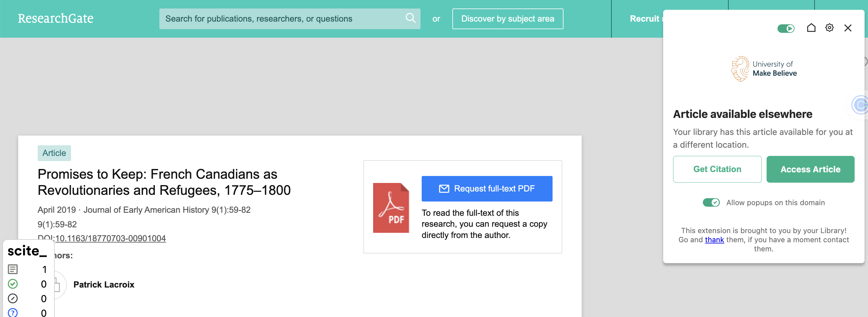Click the Get Citation button

click(x=717, y=169)
